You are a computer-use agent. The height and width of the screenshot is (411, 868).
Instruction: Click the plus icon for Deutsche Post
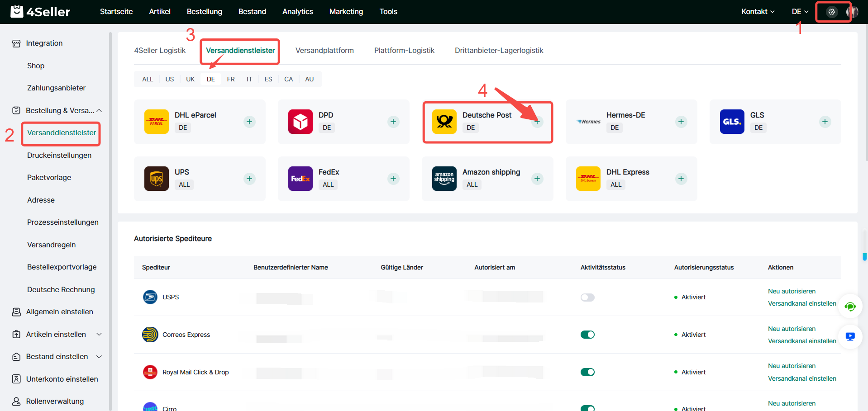(537, 122)
